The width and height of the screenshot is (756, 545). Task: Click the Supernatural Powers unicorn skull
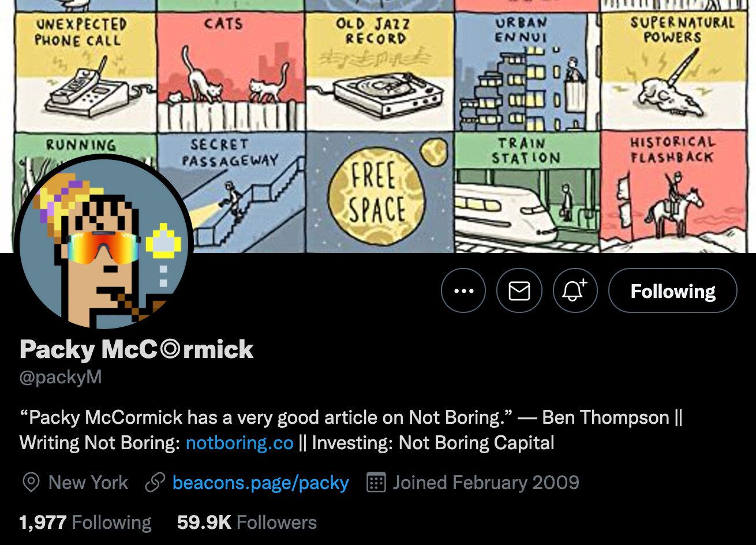(672, 92)
